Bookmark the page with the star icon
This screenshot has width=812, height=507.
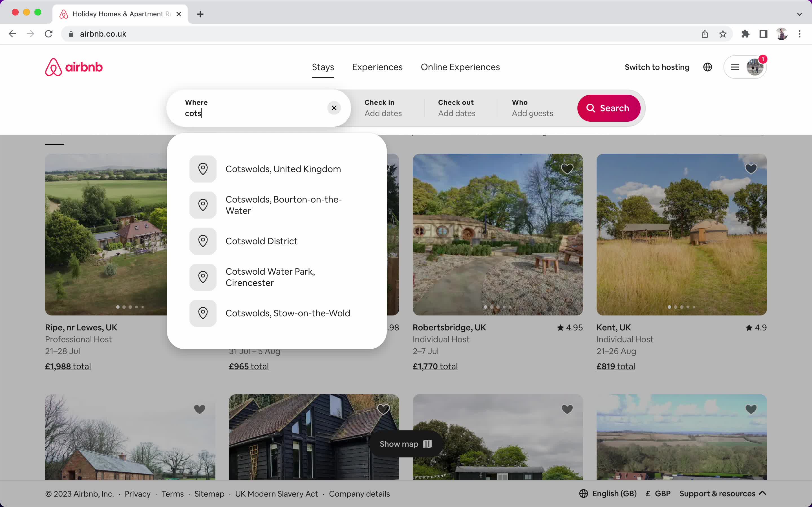tap(722, 34)
